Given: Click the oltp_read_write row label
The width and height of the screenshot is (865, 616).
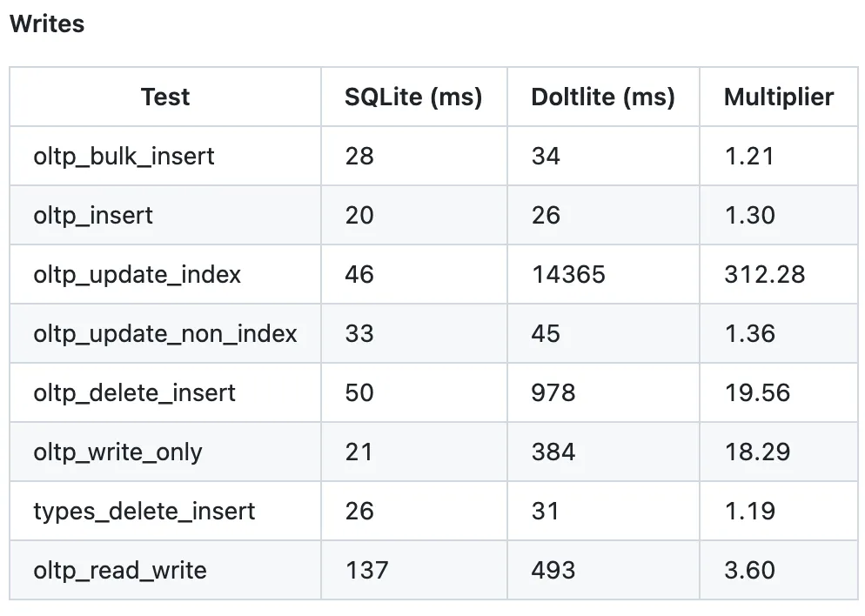Looking at the screenshot, I should click(x=120, y=570).
